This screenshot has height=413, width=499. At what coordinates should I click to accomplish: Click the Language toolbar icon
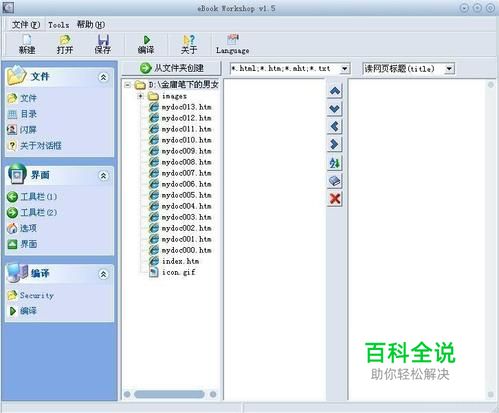point(233,44)
